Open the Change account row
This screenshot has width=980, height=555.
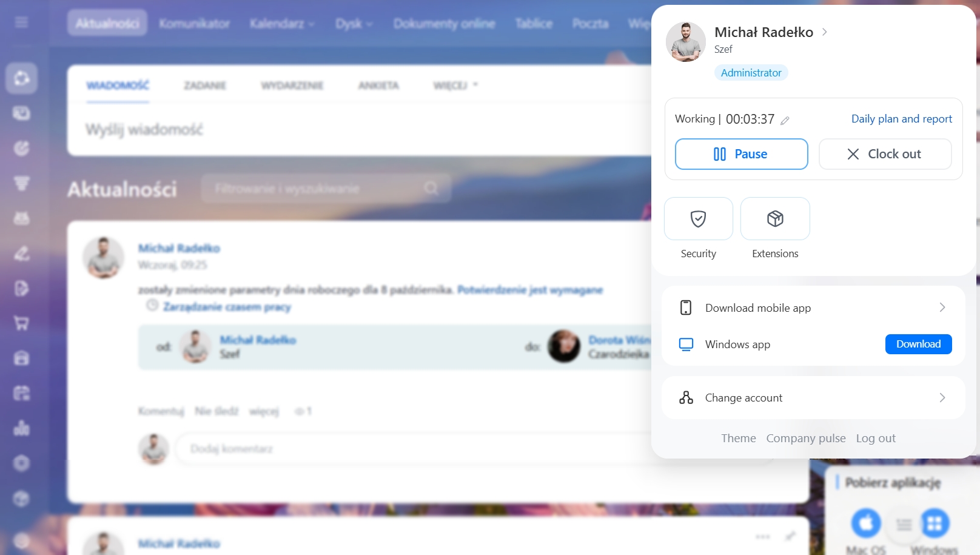(x=813, y=398)
